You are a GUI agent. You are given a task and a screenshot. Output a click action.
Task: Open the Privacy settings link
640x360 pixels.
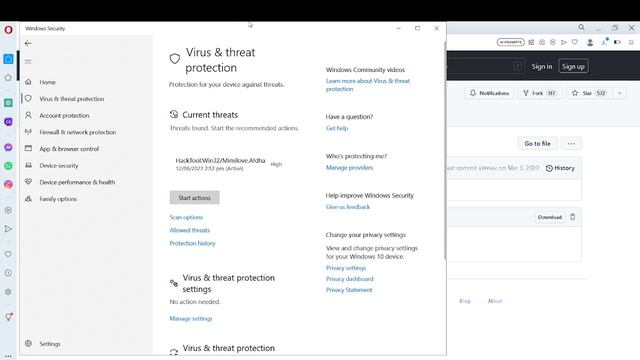pyautogui.click(x=346, y=268)
